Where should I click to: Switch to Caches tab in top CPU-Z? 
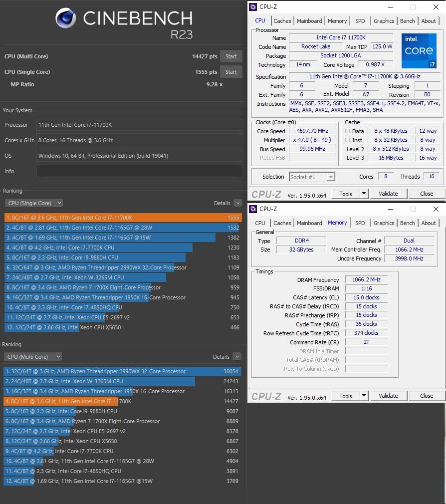[x=282, y=21]
